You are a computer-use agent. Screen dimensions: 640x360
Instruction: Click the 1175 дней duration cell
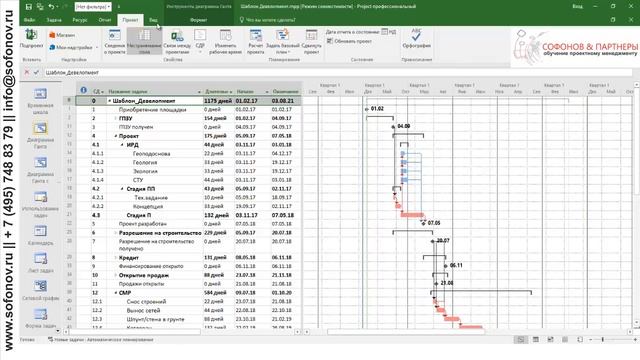point(218,101)
